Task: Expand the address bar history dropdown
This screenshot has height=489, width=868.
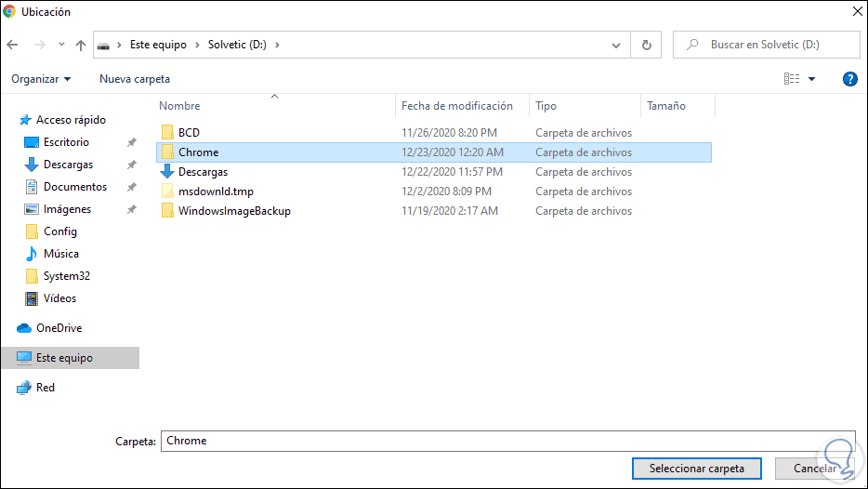Action: [616, 44]
